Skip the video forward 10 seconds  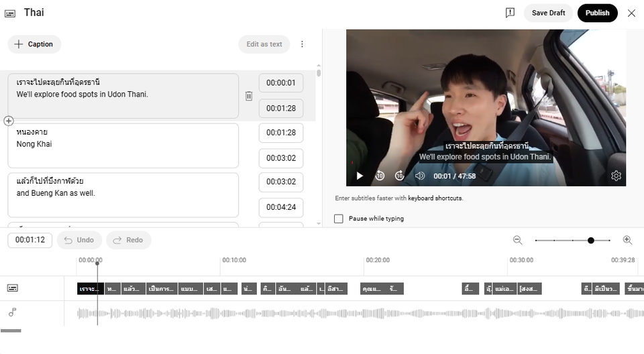tap(400, 176)
